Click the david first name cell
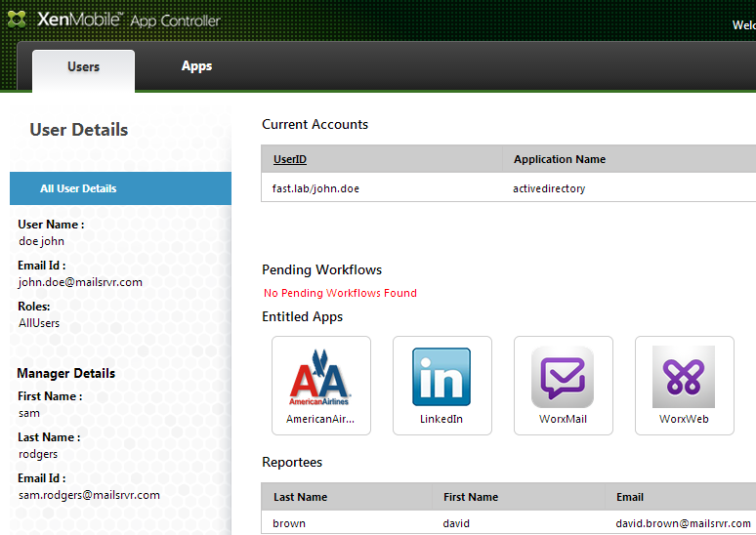 tap(456, 523)
